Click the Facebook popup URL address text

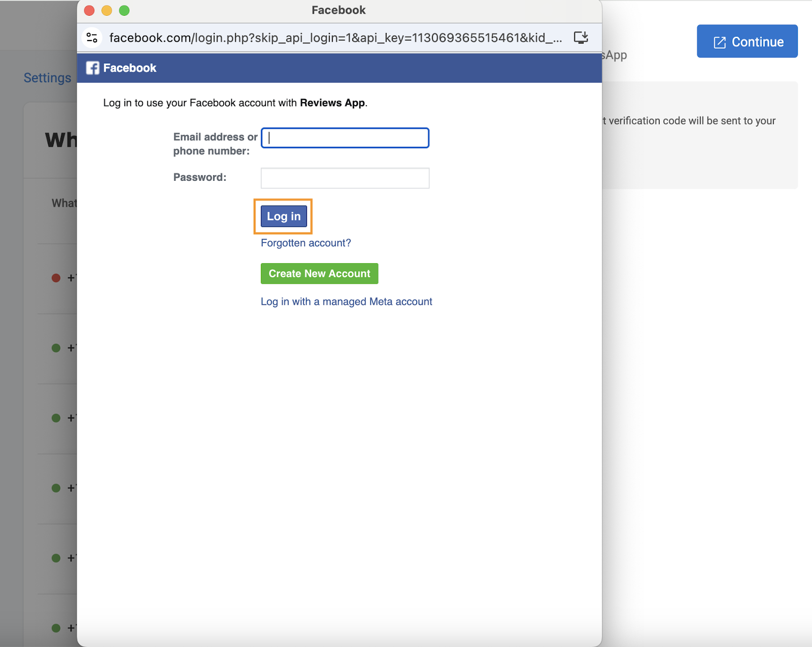coord(335,38)
